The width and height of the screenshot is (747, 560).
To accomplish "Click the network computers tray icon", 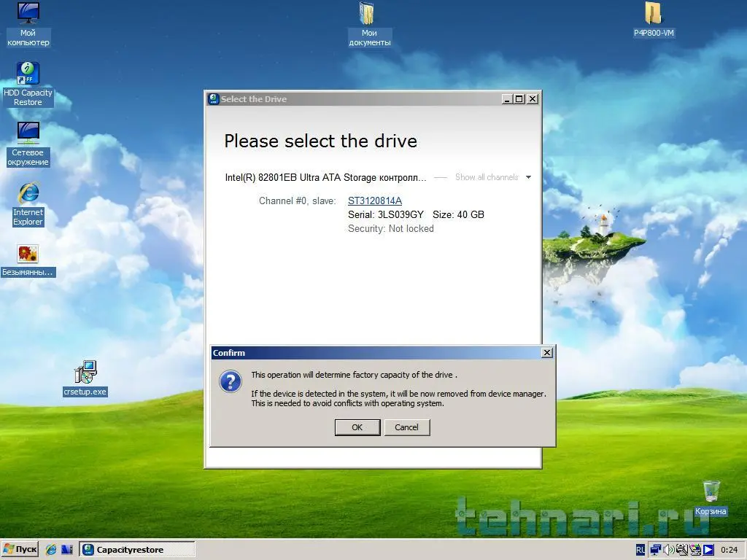I will (x=655, y=550).
